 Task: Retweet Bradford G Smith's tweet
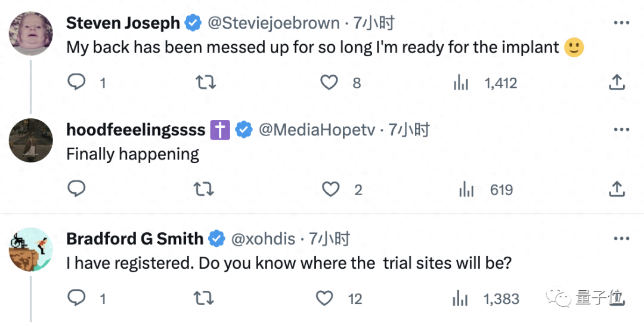[x=205, y=297]
